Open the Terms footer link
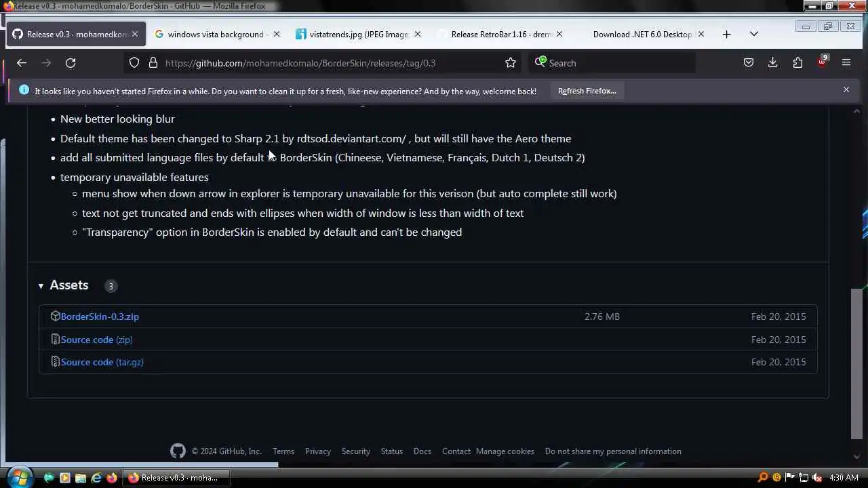The image size is (868, 488). [283, 451]
